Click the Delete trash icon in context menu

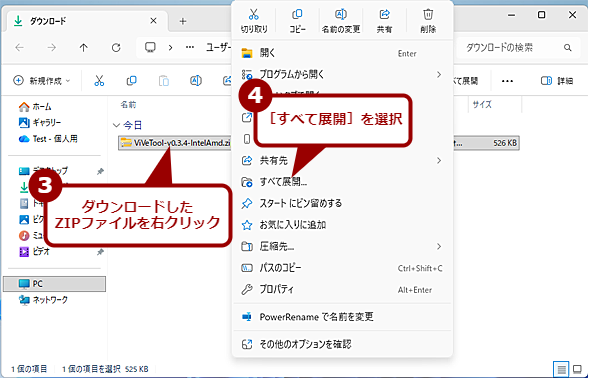click(428, 15)
